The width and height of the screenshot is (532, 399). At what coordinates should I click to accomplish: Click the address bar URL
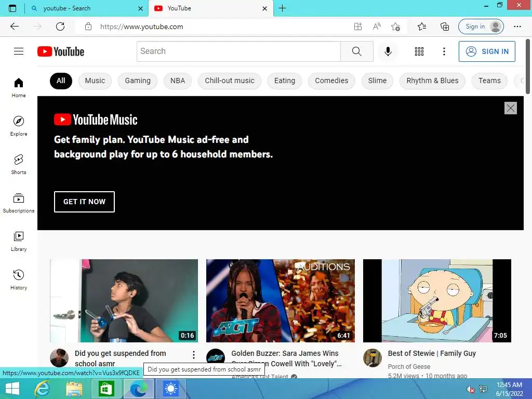click(x=141, y=26)
